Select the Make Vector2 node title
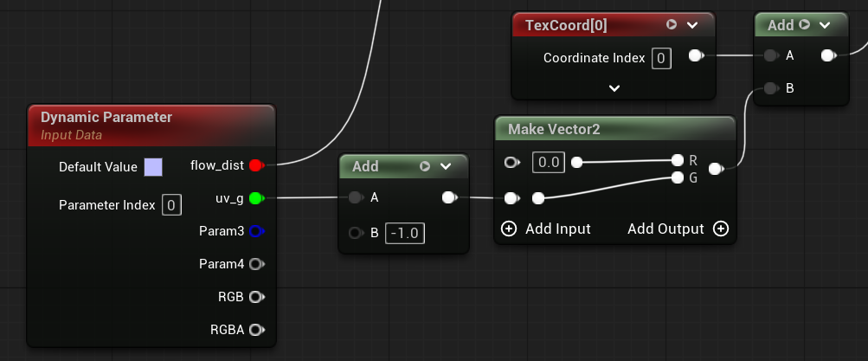This screenshot has height=361, width=868. click(x=554, y=129)
